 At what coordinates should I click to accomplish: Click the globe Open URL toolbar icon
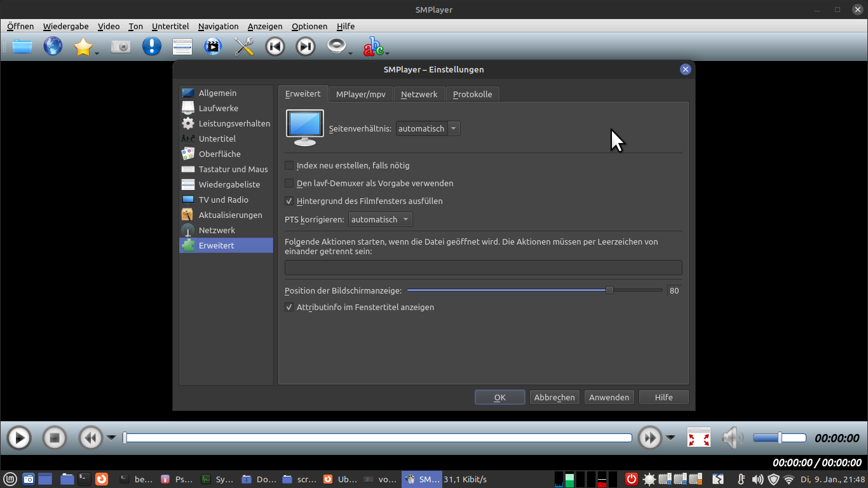(x=53, y=46)
